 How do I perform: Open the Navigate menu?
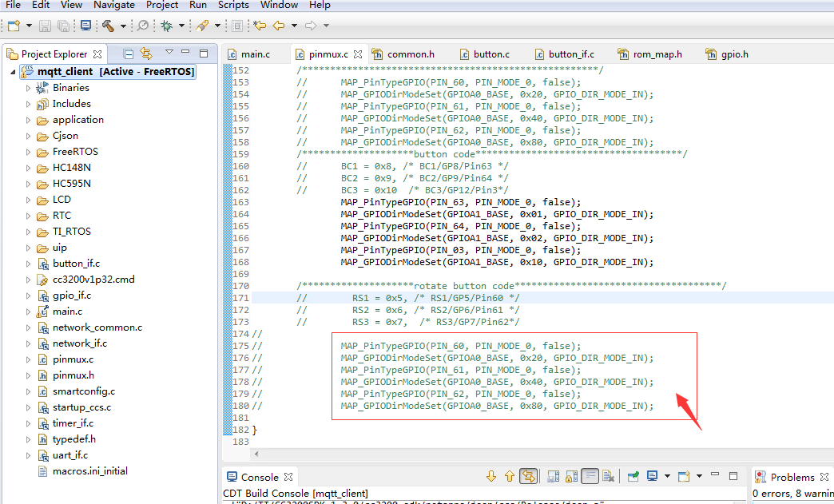[x=113, y=5]
